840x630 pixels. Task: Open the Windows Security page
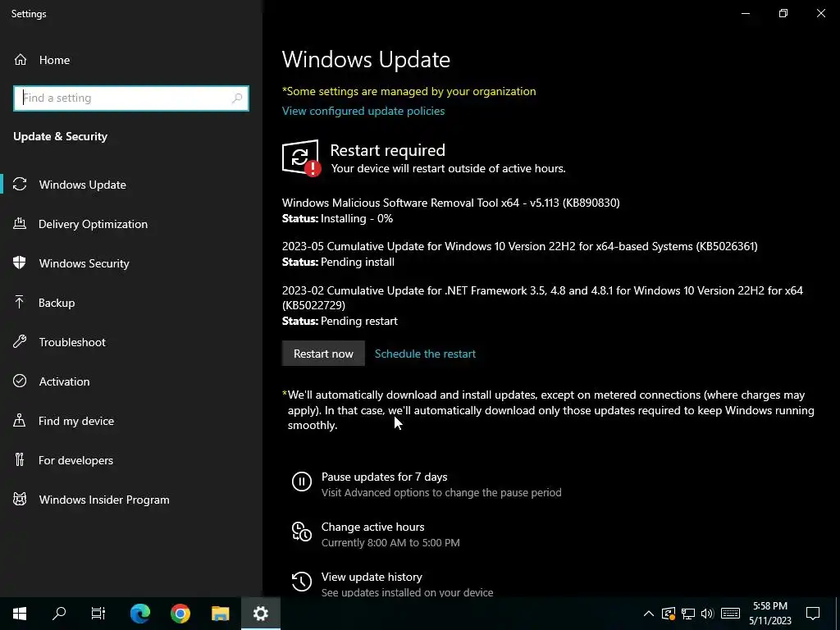tap(131, 263)
